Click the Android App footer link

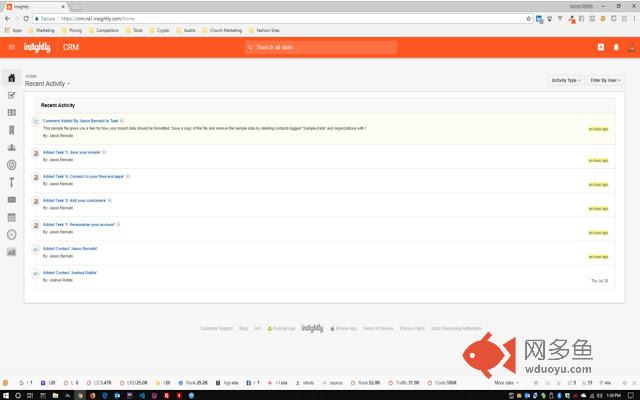tap(281, 329)
